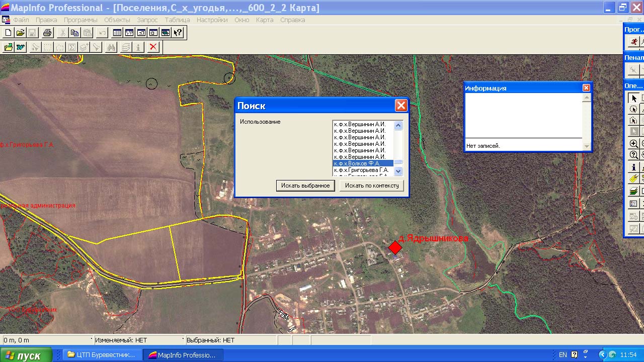Viewport: 644px width, 362px height.
Task: Click the running man program icon
Action: pos(634,42)
